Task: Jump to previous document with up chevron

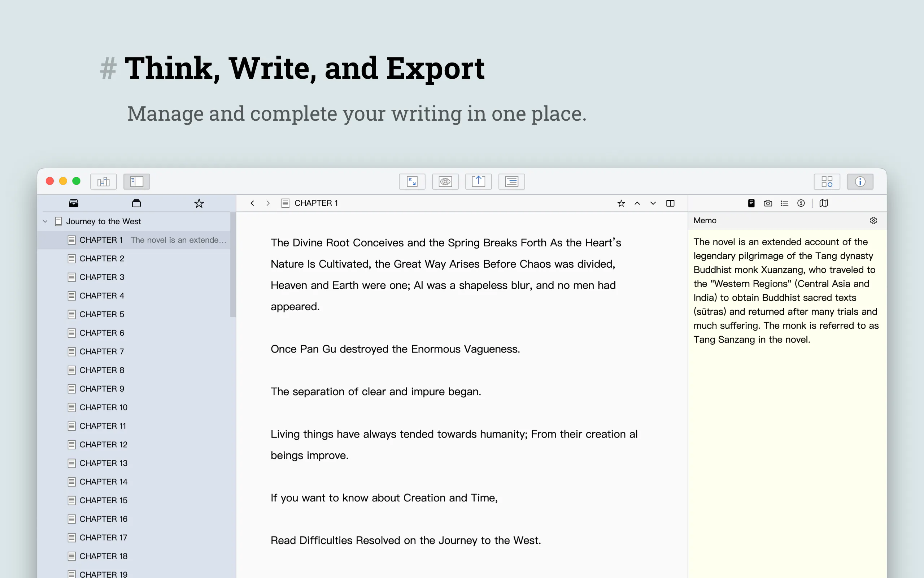Action: click(637, 203)
